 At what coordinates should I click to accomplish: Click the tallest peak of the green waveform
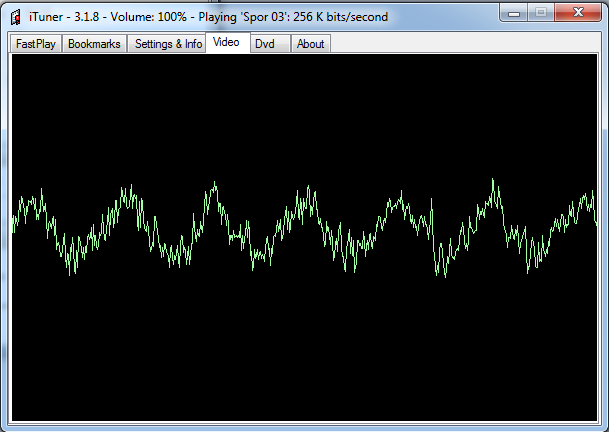493,181
